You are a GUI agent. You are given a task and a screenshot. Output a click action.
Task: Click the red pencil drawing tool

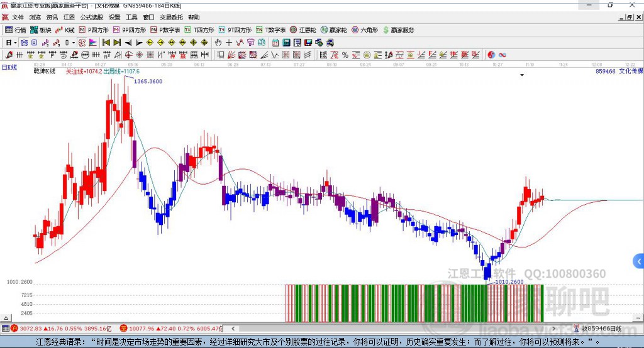[x=9, y=55]
